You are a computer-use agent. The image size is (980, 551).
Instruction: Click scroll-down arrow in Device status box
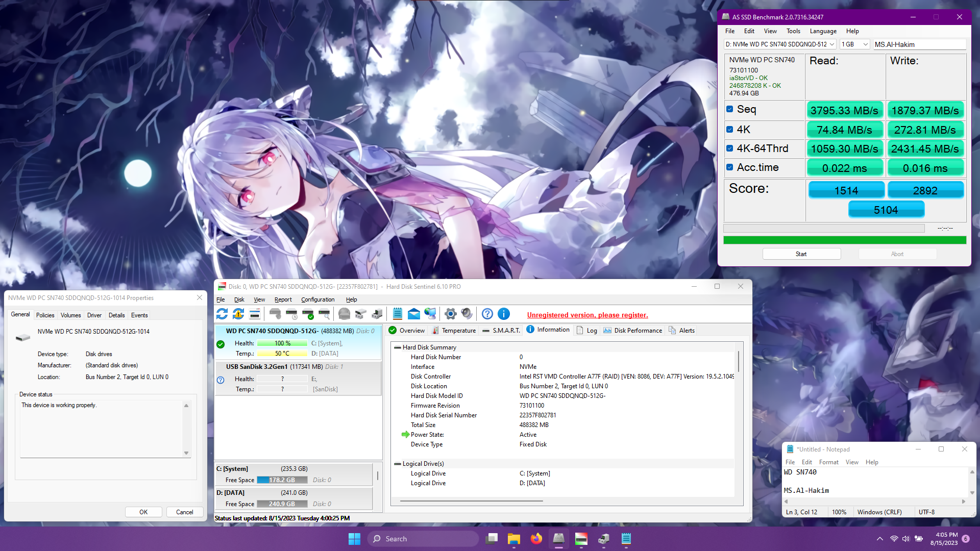pos(186,453)
